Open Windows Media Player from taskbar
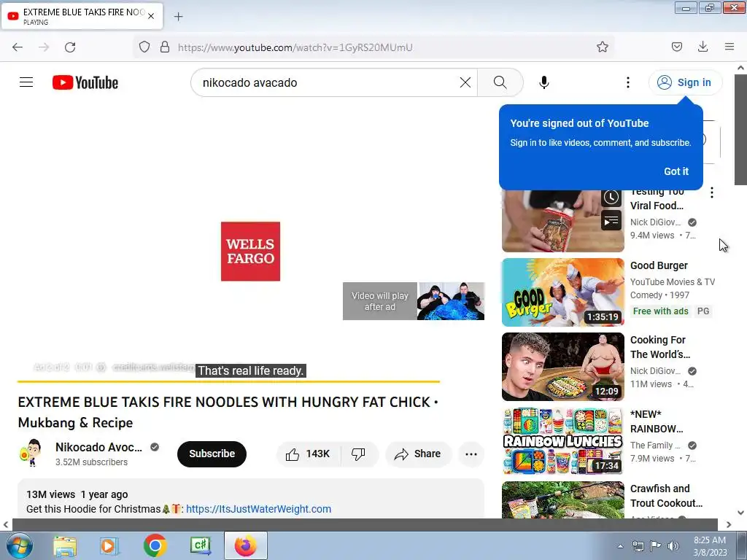 click(x=109, y=545)
